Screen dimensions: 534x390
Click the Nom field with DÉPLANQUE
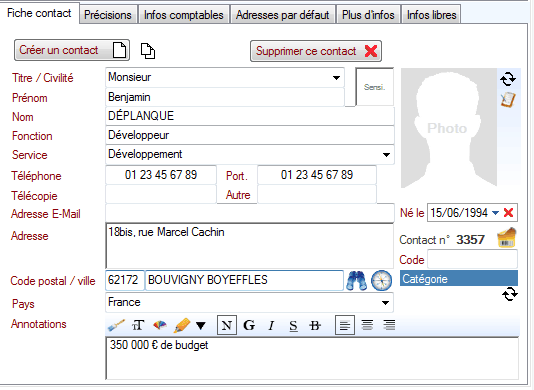pyautogui.click(x=250, y=116)
